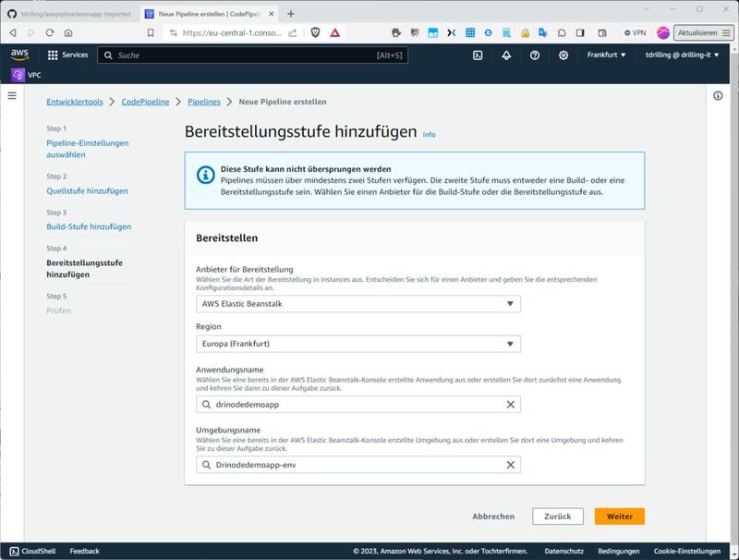
Task: Go to Build-Stufe hinzufügen step
Action: click(89, 226)
